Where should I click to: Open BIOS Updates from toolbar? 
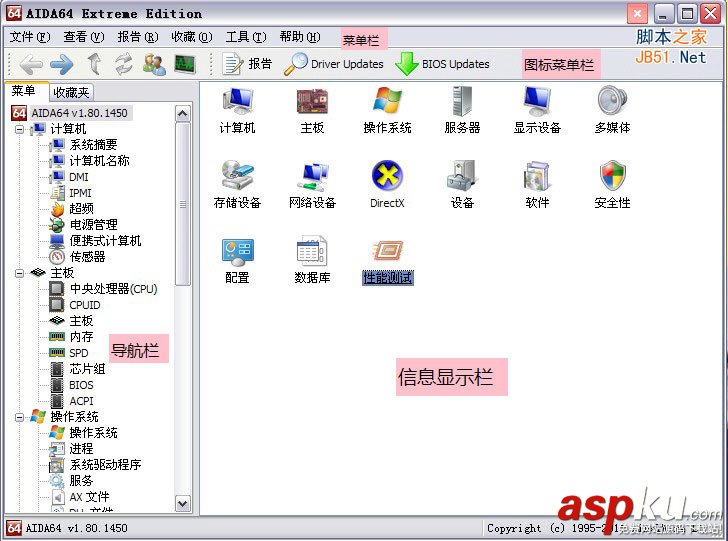[x=442, y=64]
